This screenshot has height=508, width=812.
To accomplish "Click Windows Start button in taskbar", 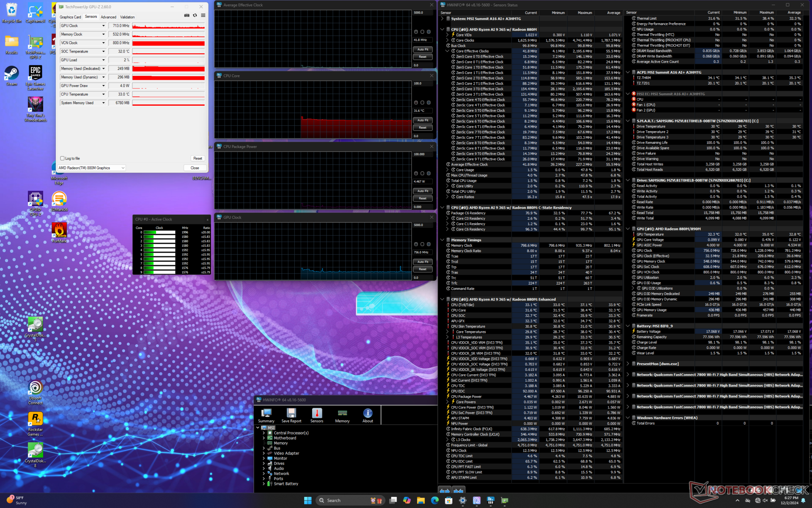I will [307, 500].
